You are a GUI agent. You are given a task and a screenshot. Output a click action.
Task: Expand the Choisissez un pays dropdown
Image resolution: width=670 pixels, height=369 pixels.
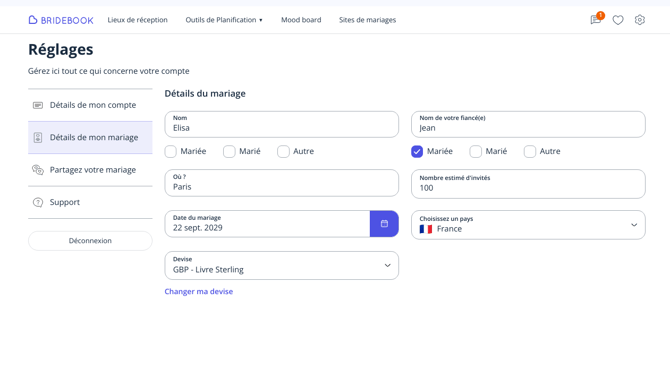point(528,225)
